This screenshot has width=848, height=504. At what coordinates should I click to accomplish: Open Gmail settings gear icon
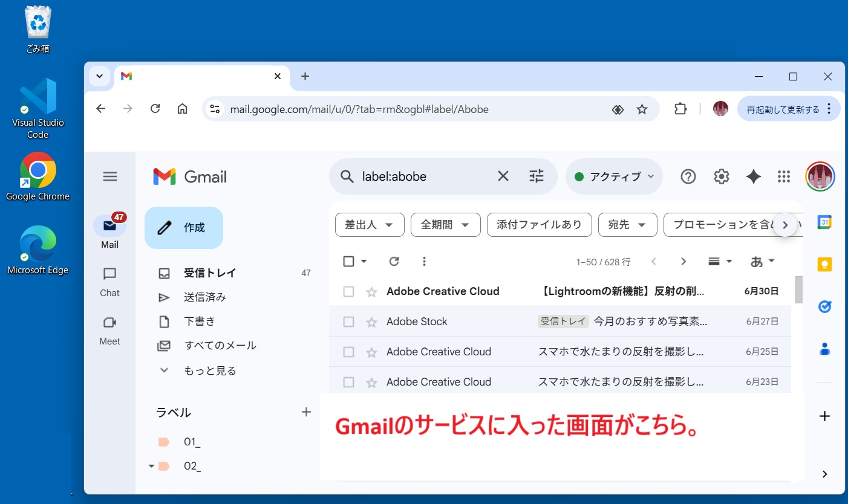click(721, 176)
